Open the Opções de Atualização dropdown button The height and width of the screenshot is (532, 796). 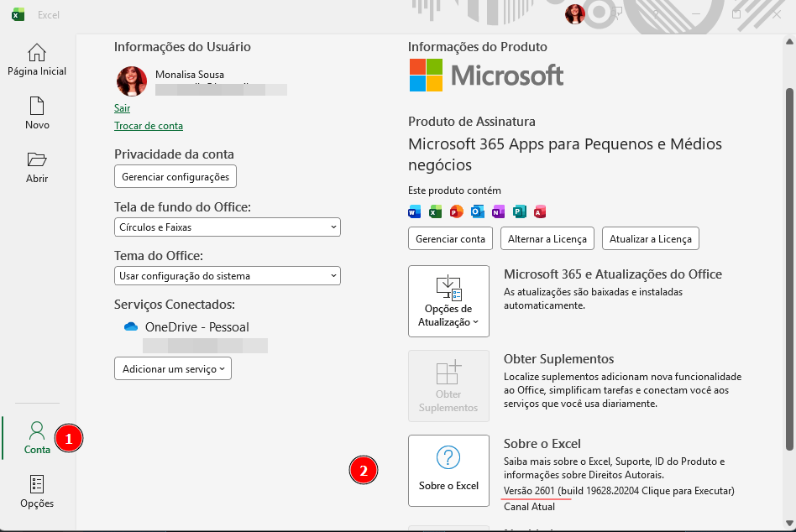[x=448, y=301]
